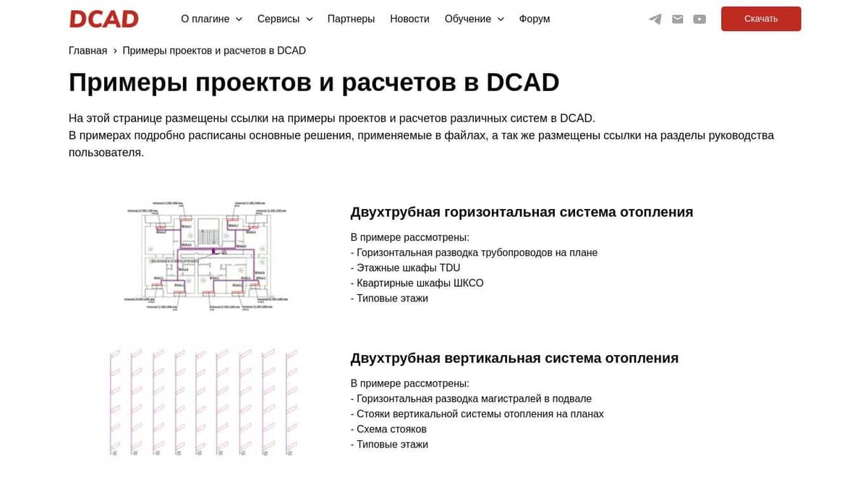Viewport: 868px width, 488px height.
Task: Expand the Обучение dropdown chevron
Action: (x=501, y=19)
